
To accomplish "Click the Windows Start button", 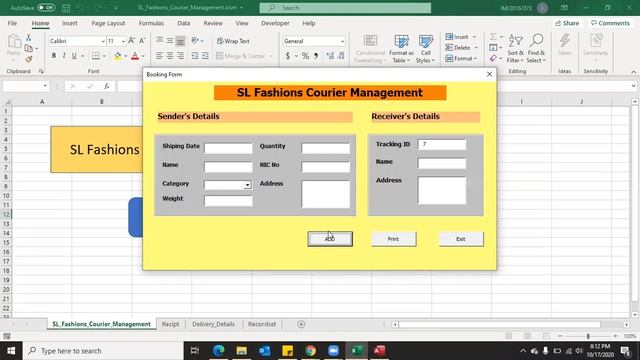I will tap(11, 351).
